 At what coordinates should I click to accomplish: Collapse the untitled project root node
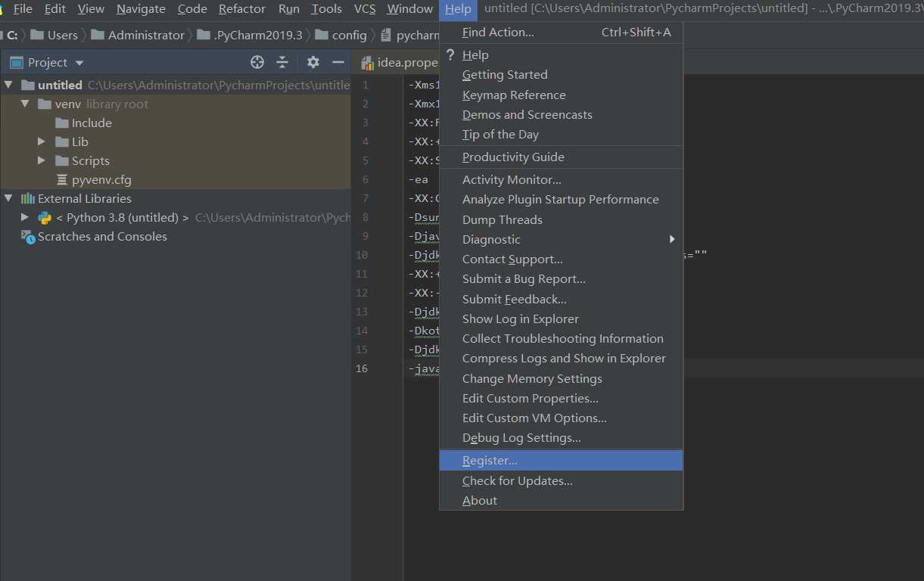pyautogui.click(x=9, y=85)
